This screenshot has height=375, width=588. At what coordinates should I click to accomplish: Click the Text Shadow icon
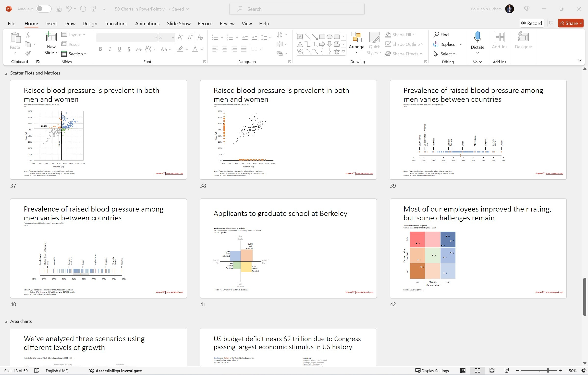point(129,49)
